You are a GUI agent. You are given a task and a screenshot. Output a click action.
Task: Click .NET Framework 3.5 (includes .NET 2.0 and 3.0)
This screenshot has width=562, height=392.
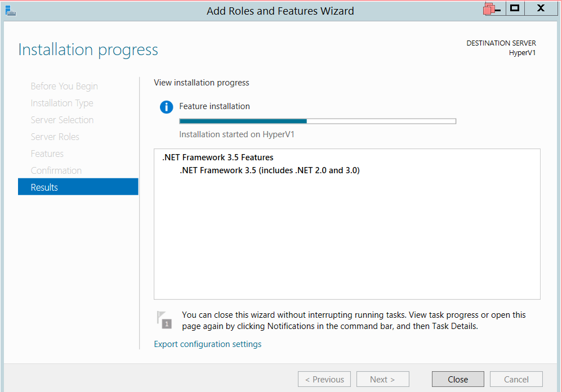click(270, 170)
